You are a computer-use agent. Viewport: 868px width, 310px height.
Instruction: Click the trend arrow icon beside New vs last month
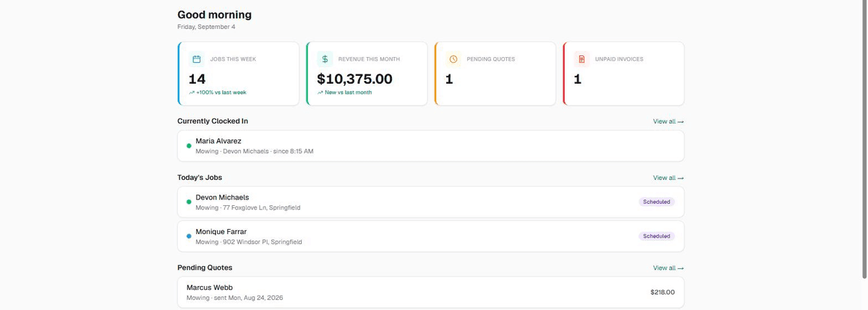320,92
